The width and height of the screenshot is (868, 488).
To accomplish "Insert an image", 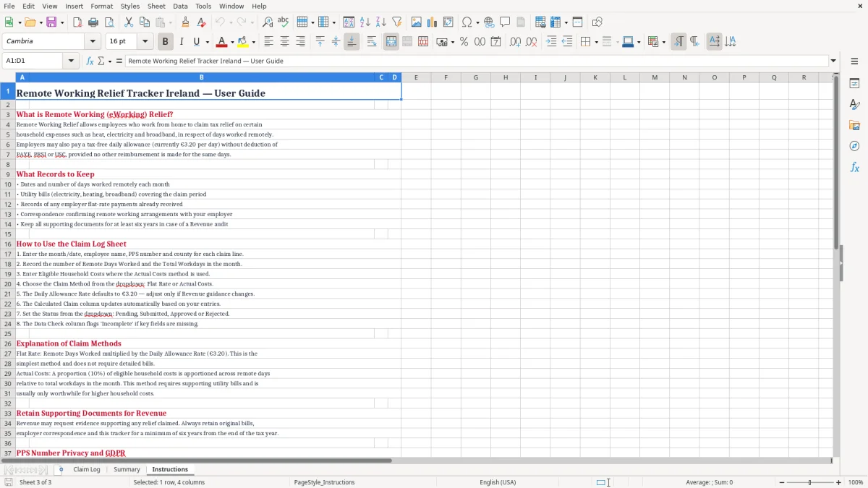I will pos(417,22).
